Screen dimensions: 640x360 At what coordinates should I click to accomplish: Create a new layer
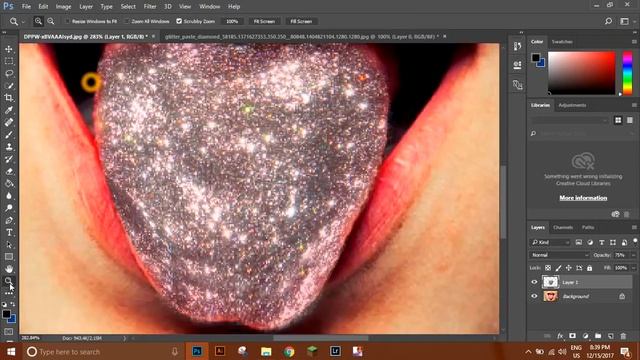pos(611,336)
